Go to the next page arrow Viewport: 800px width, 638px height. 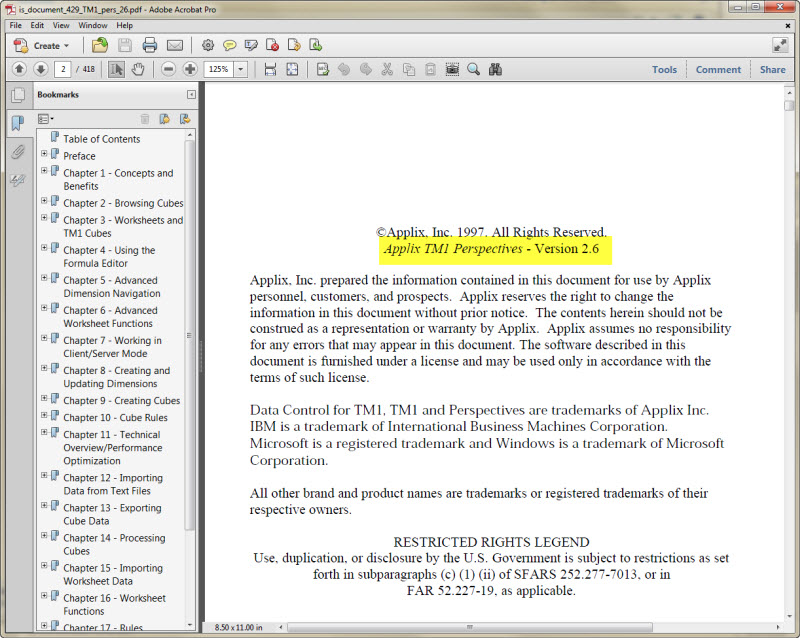point(41,69)
